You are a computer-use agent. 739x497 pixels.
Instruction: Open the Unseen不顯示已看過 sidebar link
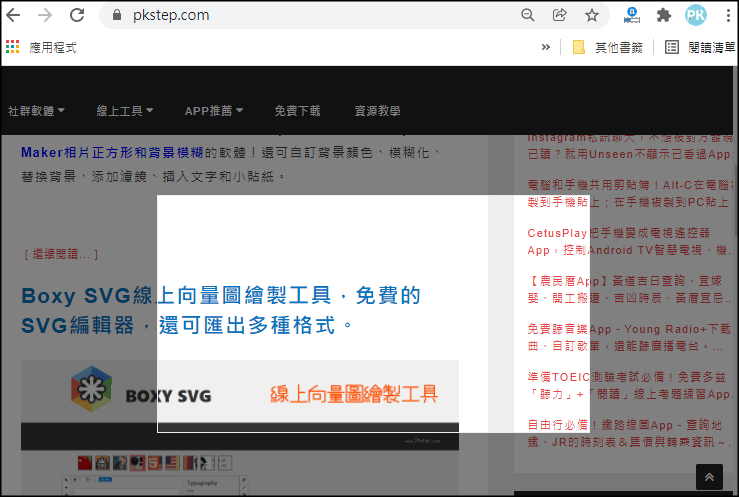pos(630,146)
